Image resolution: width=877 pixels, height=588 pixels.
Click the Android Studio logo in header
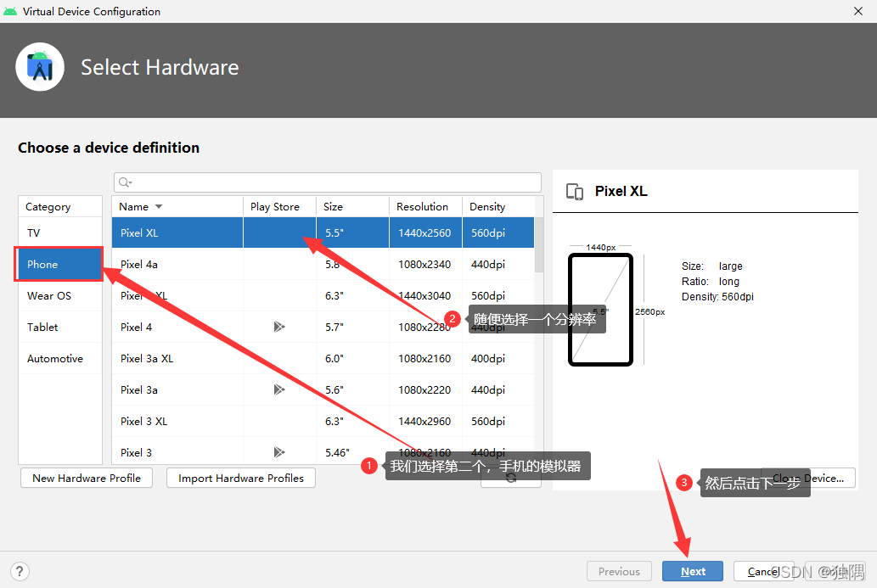click(40, 67)
